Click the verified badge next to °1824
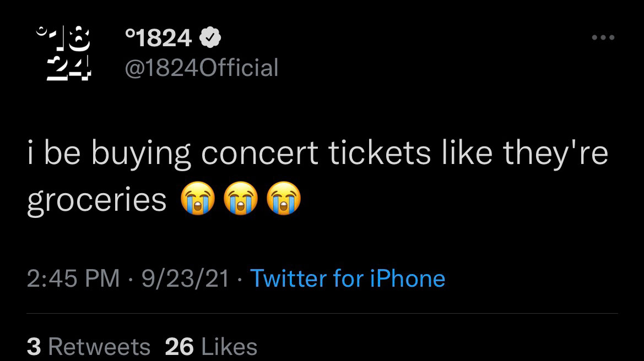644x361 pixels. [210, 38]
